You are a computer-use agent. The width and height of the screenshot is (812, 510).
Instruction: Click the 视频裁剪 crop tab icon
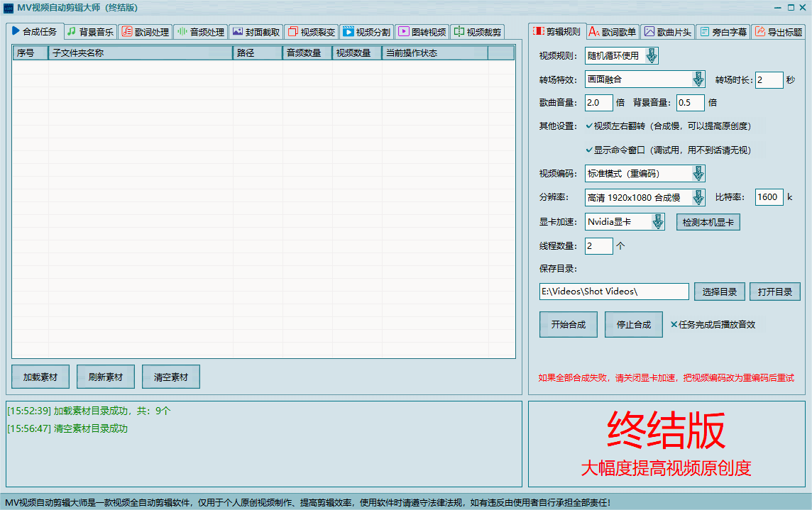pos(459,32)
